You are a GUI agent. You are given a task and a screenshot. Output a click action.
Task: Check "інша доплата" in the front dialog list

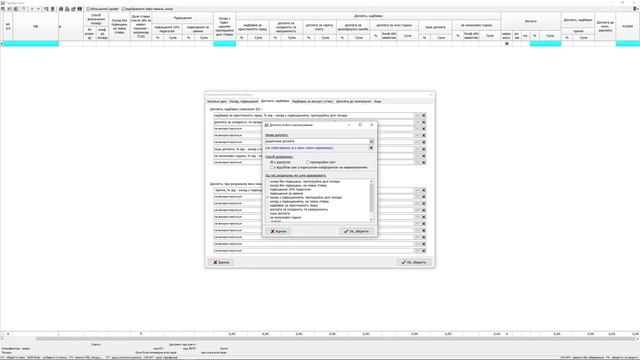coord(268,213)
